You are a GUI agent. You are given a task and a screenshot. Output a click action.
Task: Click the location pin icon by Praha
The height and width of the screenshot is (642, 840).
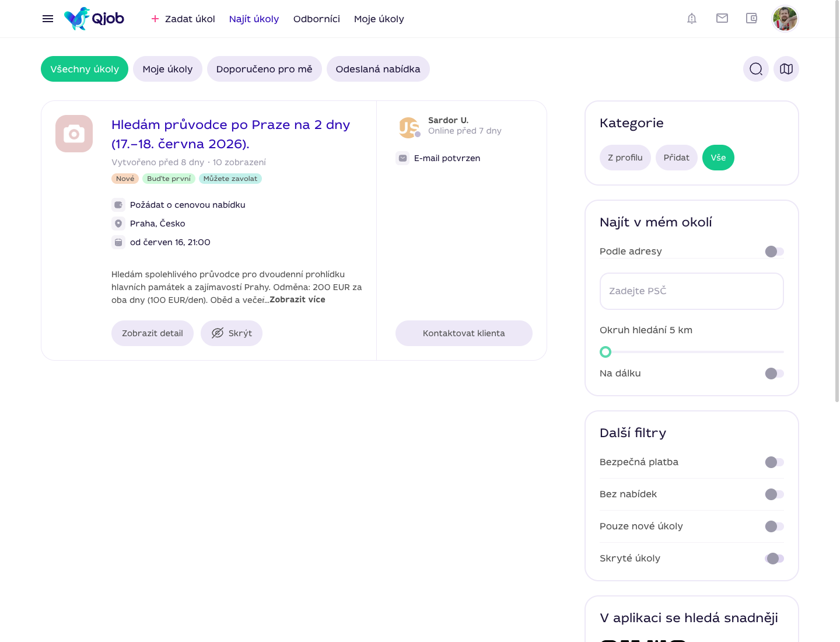(x=118, y=224)
